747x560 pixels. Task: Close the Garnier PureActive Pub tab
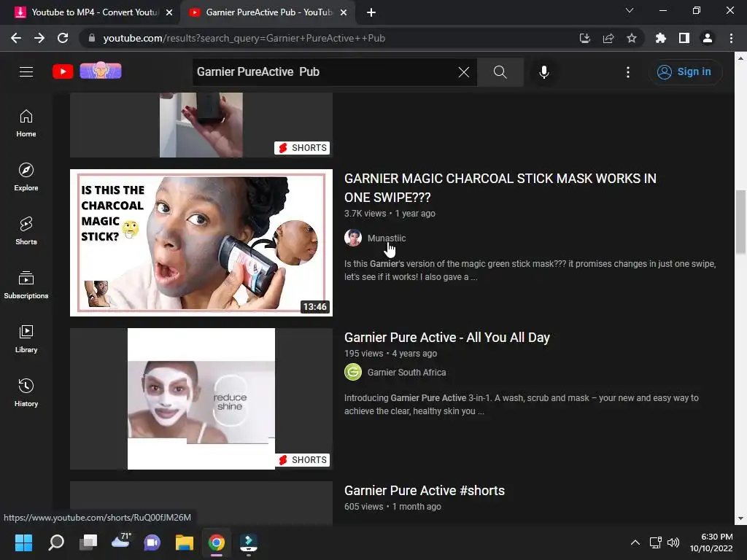tap(344, 12)
